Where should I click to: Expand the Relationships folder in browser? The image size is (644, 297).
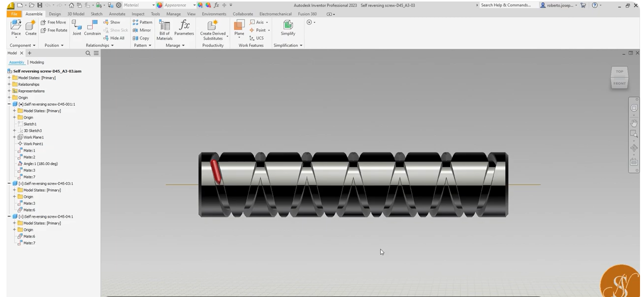click(x=9, y=84)
